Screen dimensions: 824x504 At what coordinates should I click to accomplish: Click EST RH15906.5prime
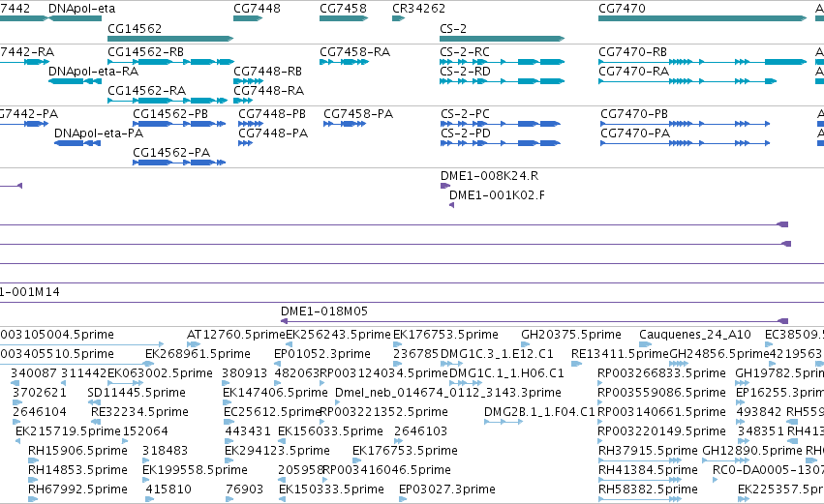[77, 451]
